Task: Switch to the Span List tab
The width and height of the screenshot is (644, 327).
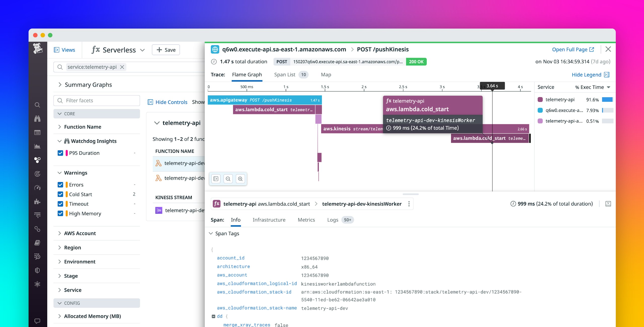Action: pos(284,74)
